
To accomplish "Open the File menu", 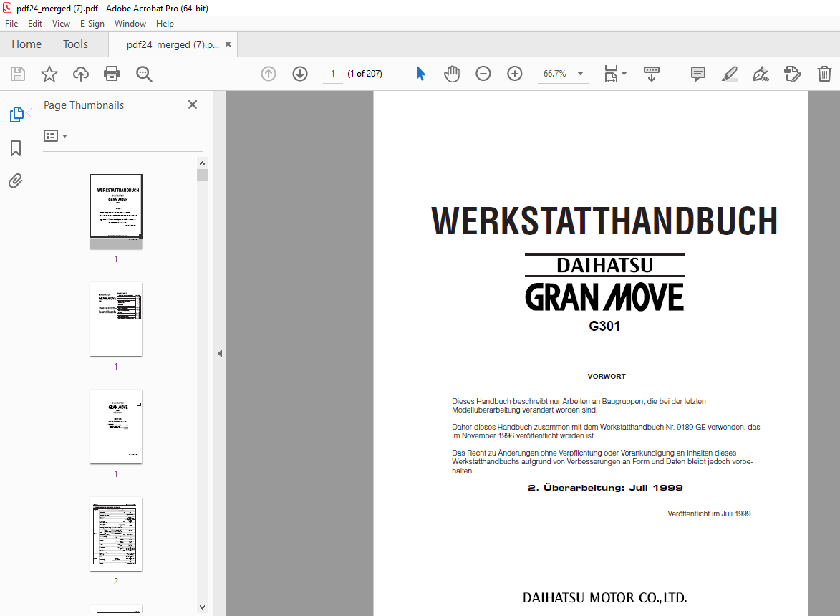I will pos(11,24).
